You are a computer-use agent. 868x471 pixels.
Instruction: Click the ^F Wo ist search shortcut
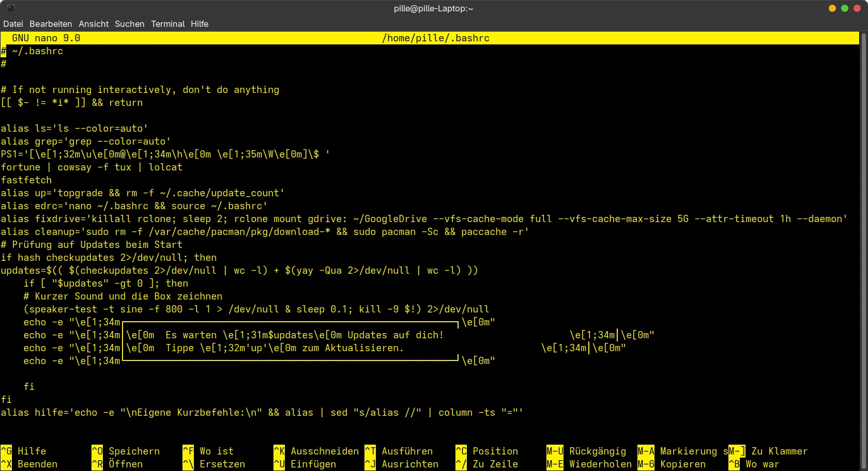tap(208, 451)
